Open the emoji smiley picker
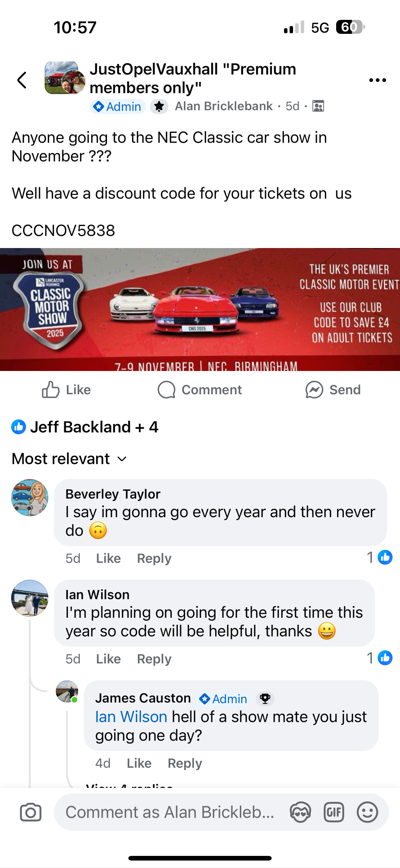The height and width of the screenshot is (868, 400). [x=367, y=812]
